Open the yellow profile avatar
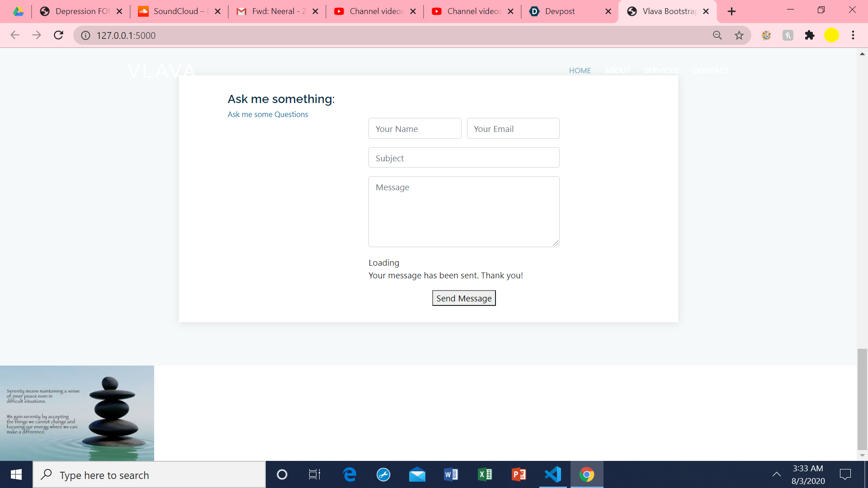This screenshot has height=488, width=868. [x=831, y=35]
